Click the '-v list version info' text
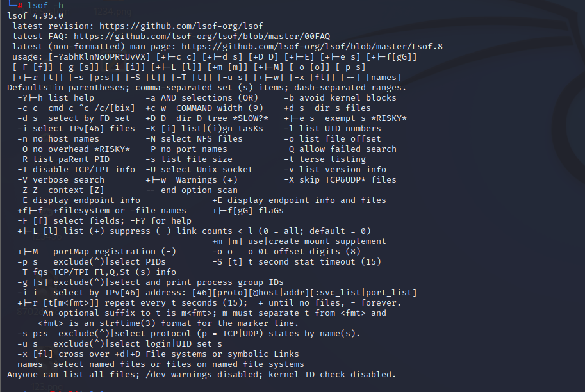The height and width of the screenshot is (392, 585). (335, 170)
